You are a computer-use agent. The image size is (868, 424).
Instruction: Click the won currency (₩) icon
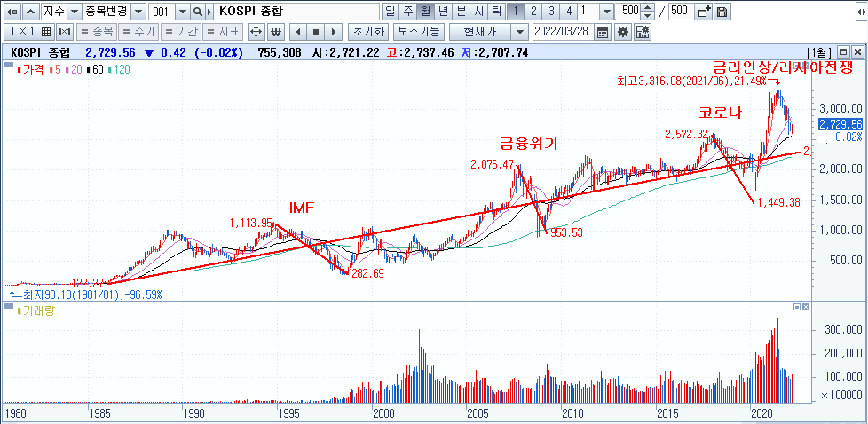(x=276, y=32)
